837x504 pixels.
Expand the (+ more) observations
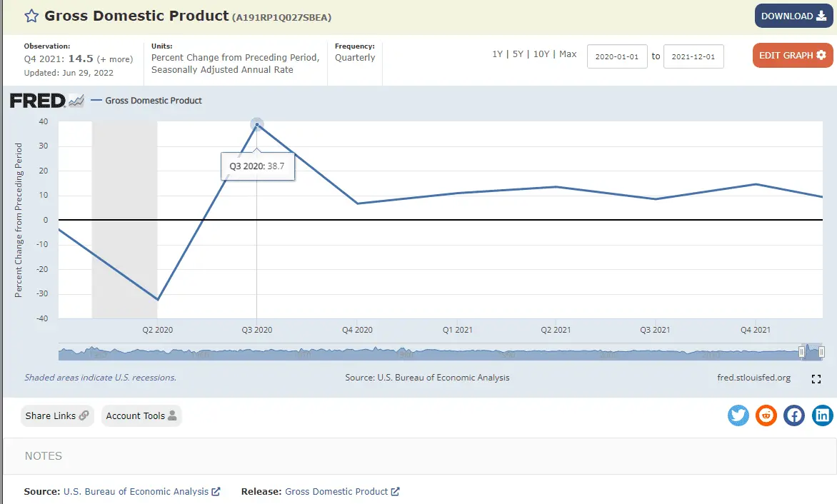[x=115, y=59]
